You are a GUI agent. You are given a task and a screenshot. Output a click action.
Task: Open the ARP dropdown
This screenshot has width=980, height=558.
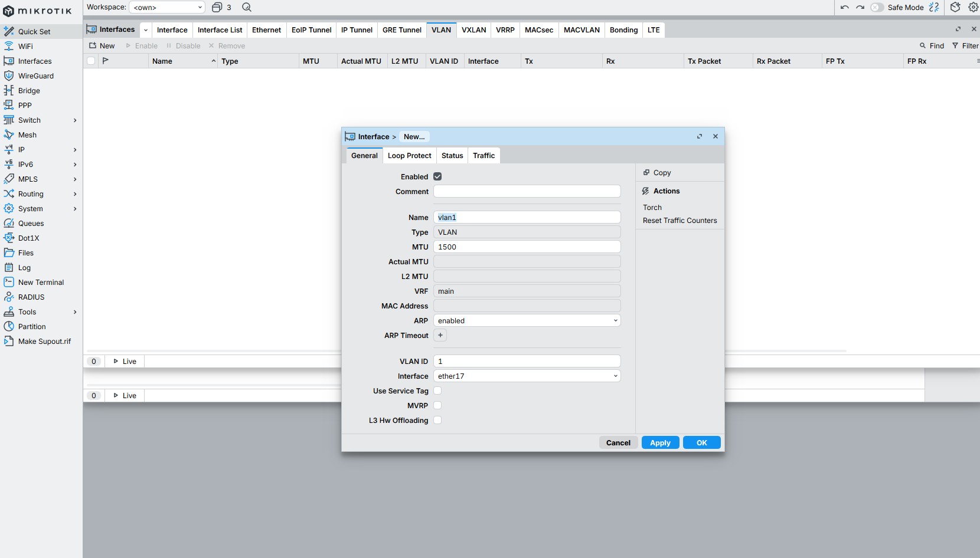coord(527,320)
